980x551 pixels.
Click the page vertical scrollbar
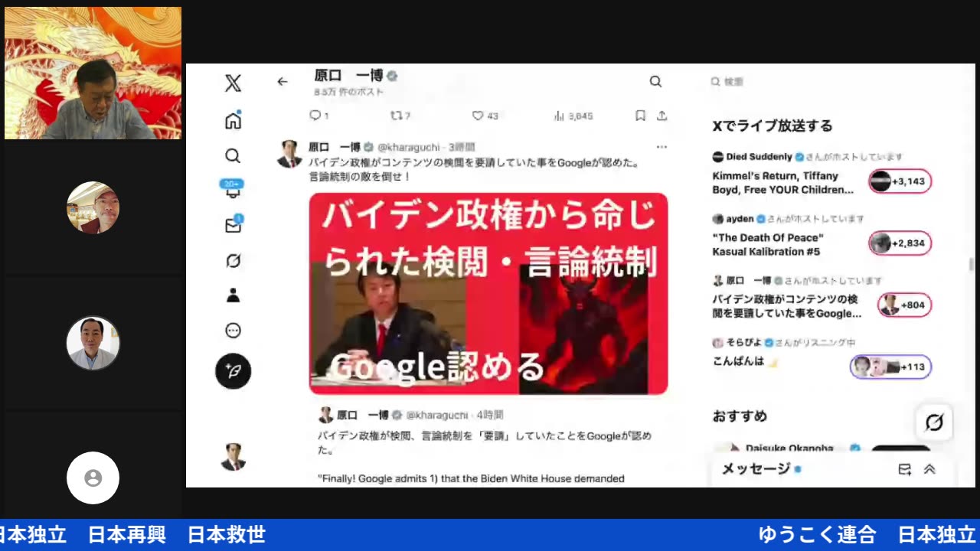(x=972, y=264)
